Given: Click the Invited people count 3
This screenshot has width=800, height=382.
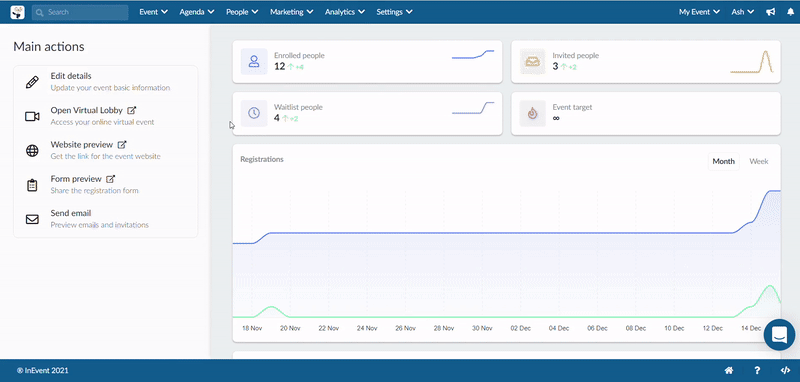Looking at the screenshot, I should 555,66.
